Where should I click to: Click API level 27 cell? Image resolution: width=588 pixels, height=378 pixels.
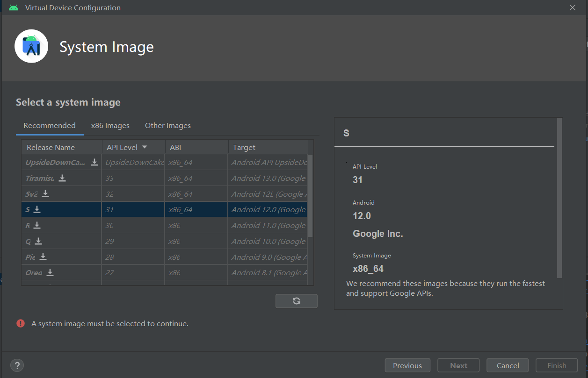(x=133, y=272)
